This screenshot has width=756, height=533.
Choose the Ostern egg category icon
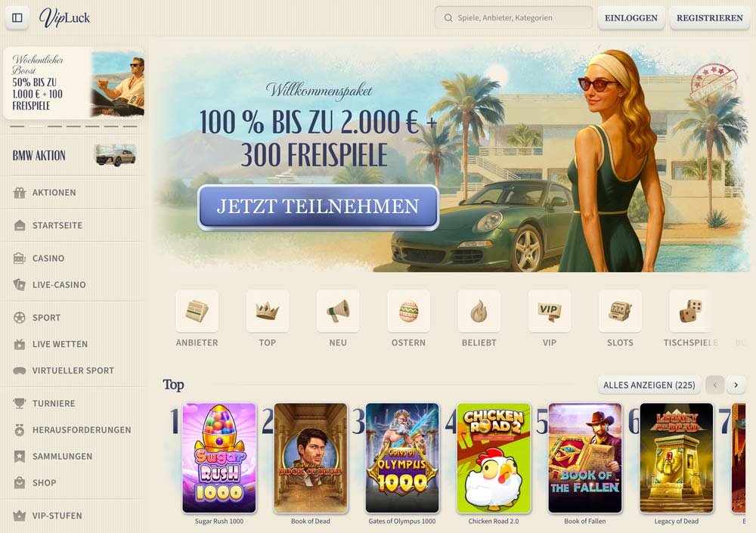coord(408,311)
